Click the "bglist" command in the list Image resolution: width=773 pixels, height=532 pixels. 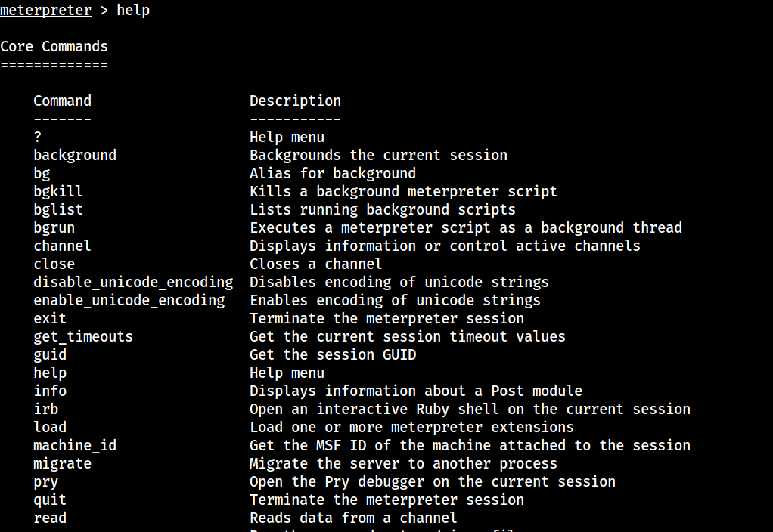58,210
